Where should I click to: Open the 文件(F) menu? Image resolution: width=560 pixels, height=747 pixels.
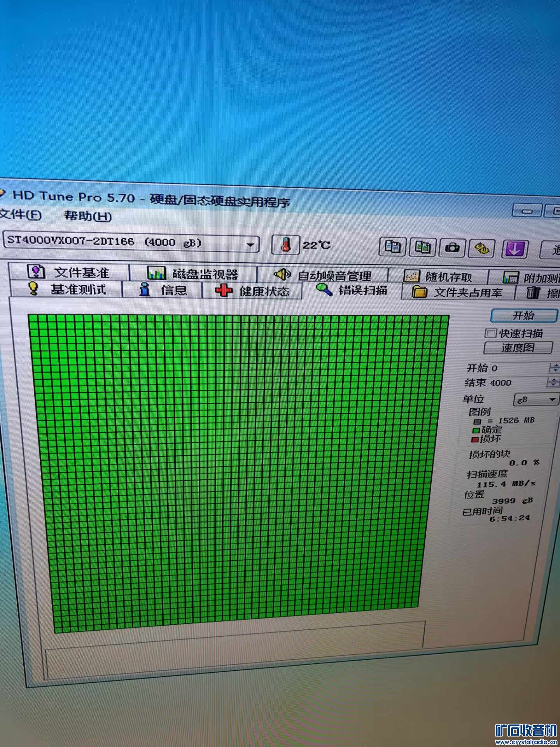coord(21,214)
